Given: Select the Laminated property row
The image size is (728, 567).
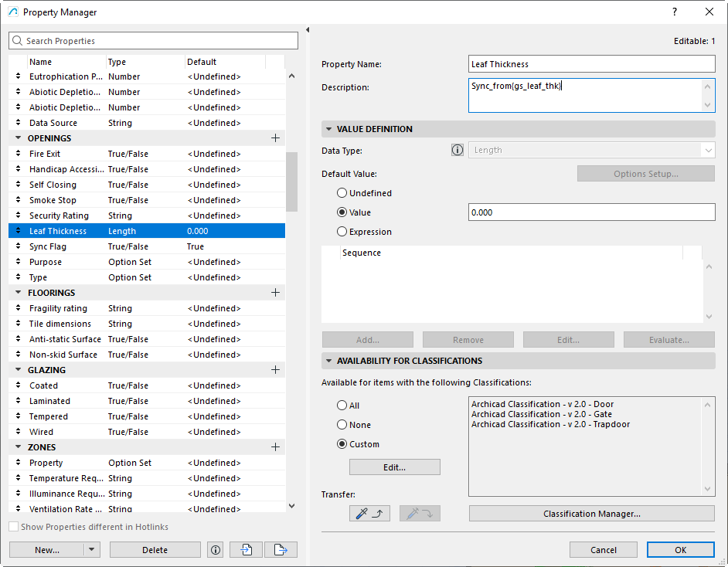Looking at the screenshot, I should [x=147, y=401].
